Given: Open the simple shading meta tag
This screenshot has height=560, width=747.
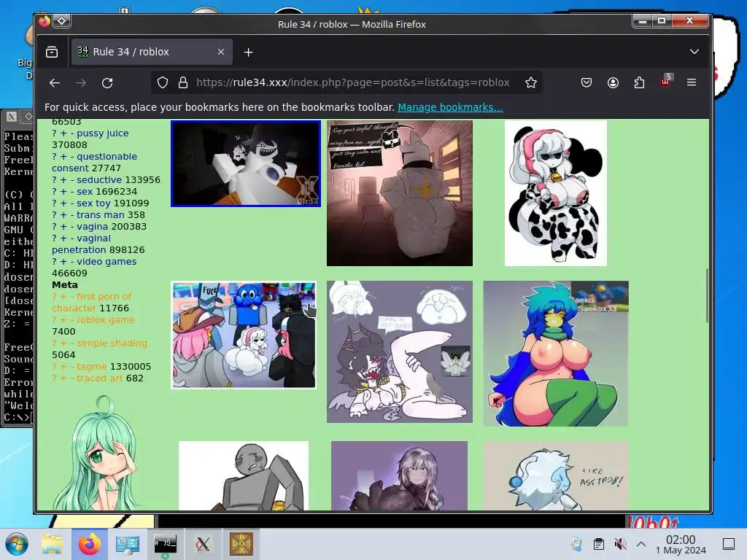Looking at the screenshot, I should tap(112, 343).
